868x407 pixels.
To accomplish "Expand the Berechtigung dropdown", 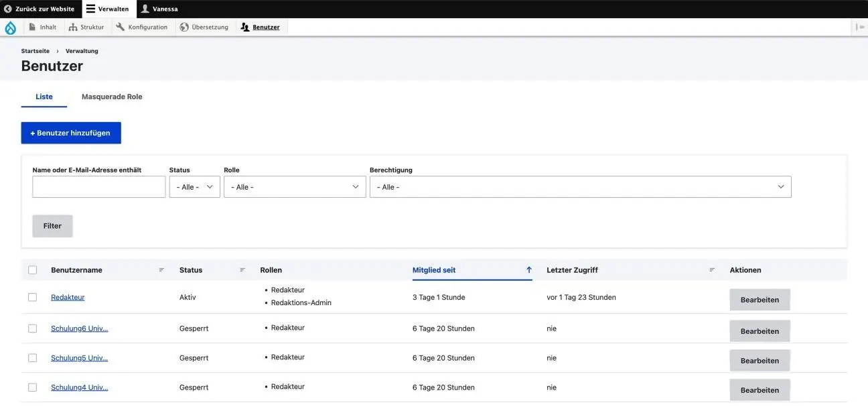I will point(580,187).
